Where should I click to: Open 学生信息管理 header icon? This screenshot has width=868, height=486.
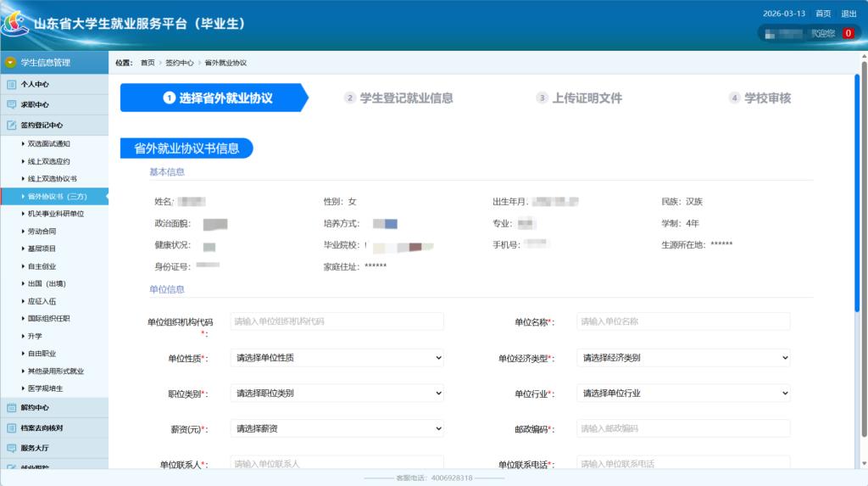coord(10,63)
